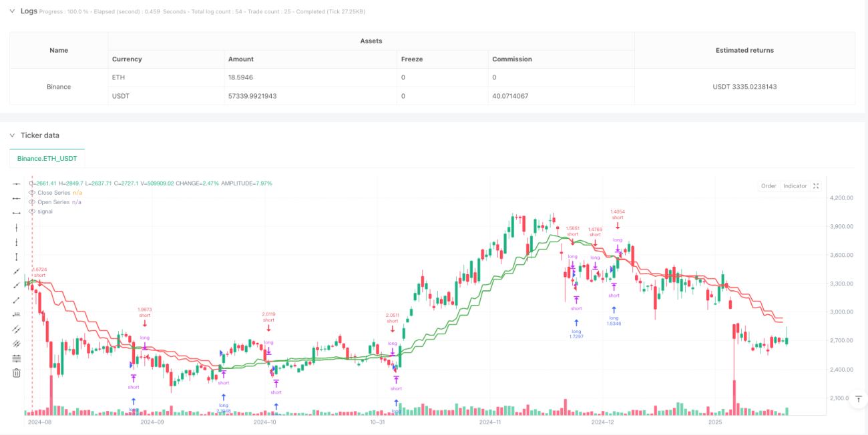This screenshot has width=868, height=435.
Task: Select the price line tool icon
Action: tap(17, 314)
